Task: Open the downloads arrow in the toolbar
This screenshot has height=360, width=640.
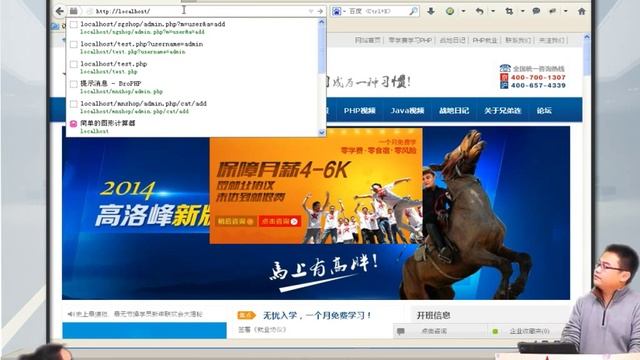Action: pyautogui.click(x=431, y=11)
